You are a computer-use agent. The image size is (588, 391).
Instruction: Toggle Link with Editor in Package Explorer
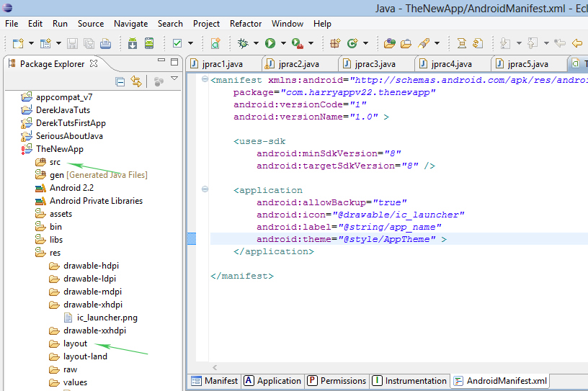(136, 81)
